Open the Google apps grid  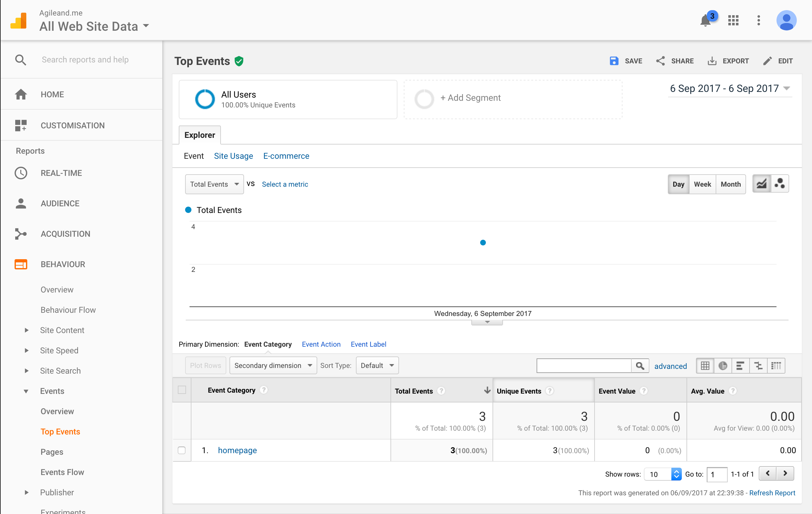(733, 20)
